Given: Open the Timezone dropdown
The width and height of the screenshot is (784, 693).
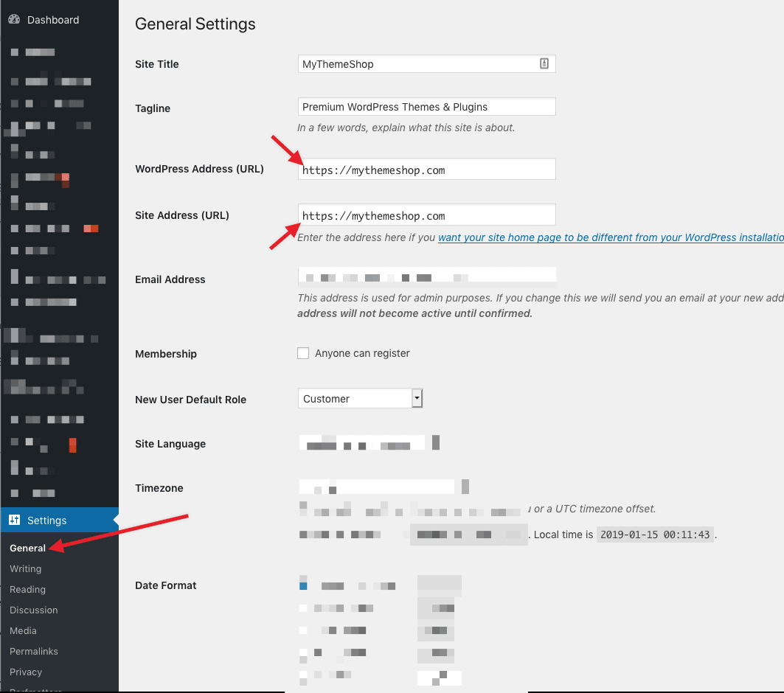Looking at the screenshot, I should pyautogui.click(x=384, y=487).
